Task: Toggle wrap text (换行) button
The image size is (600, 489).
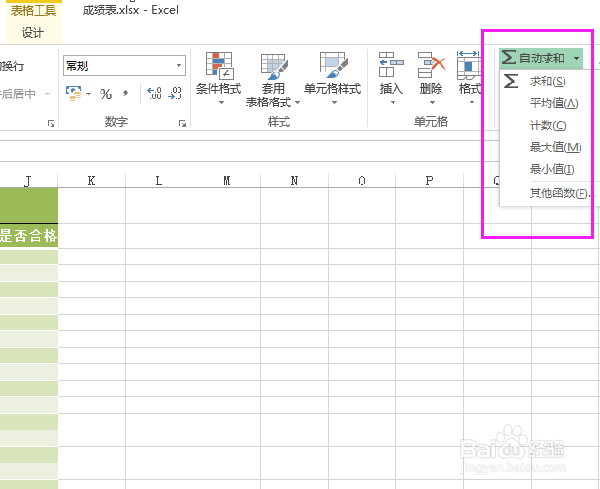Action: [x=12, y=66]
